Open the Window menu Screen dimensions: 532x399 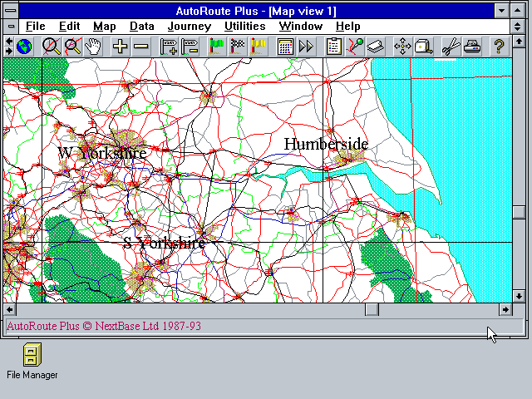301,26
